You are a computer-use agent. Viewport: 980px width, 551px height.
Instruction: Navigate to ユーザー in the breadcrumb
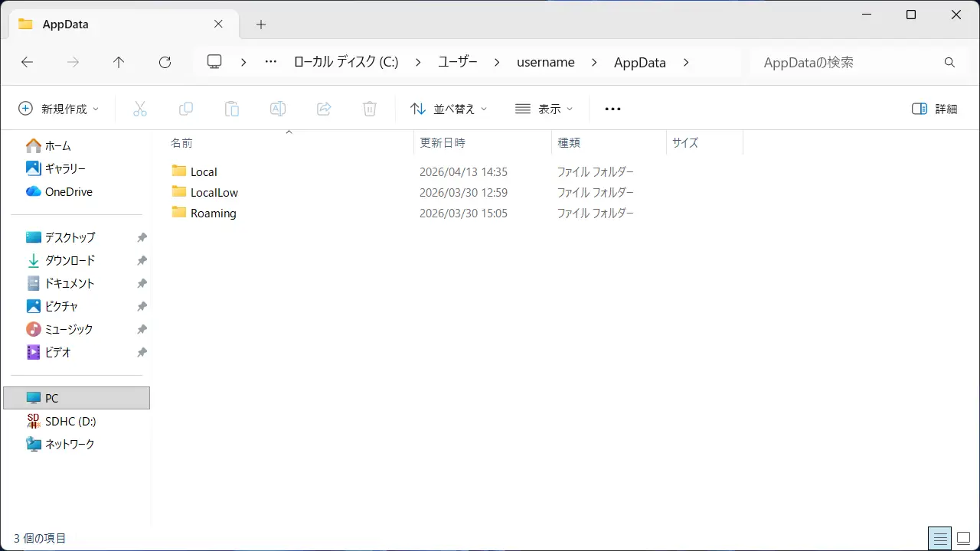coord(457,63)
